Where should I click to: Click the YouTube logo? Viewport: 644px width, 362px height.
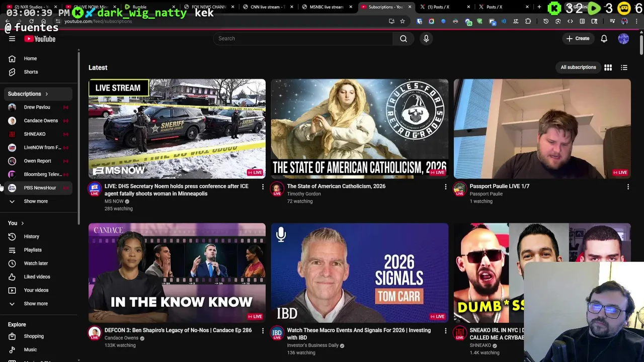[x=40, y=39]
